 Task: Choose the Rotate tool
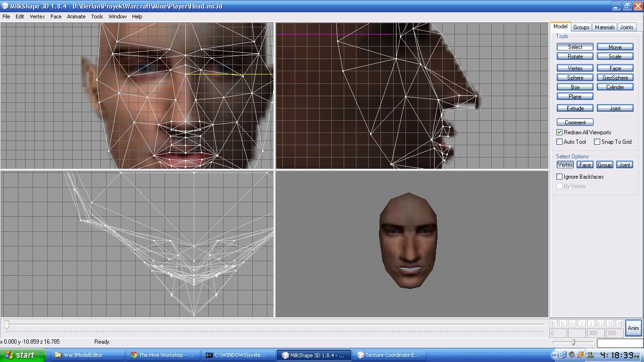coord(575,56)
